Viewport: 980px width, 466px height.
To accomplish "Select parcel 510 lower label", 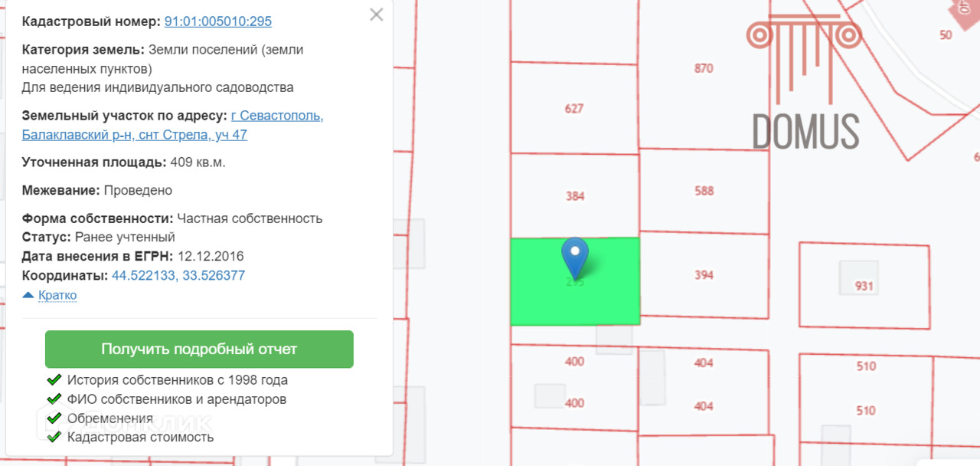I will click(x=866, y=411).
